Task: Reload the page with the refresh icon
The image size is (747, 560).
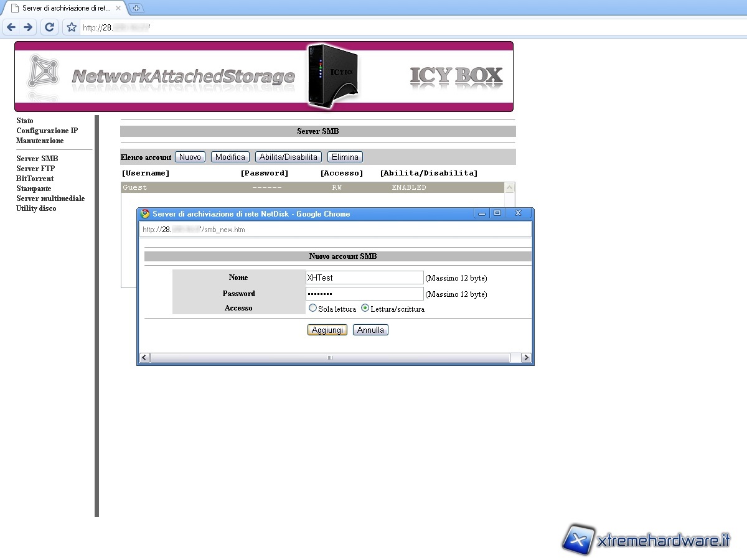Action: coord(50,27)
